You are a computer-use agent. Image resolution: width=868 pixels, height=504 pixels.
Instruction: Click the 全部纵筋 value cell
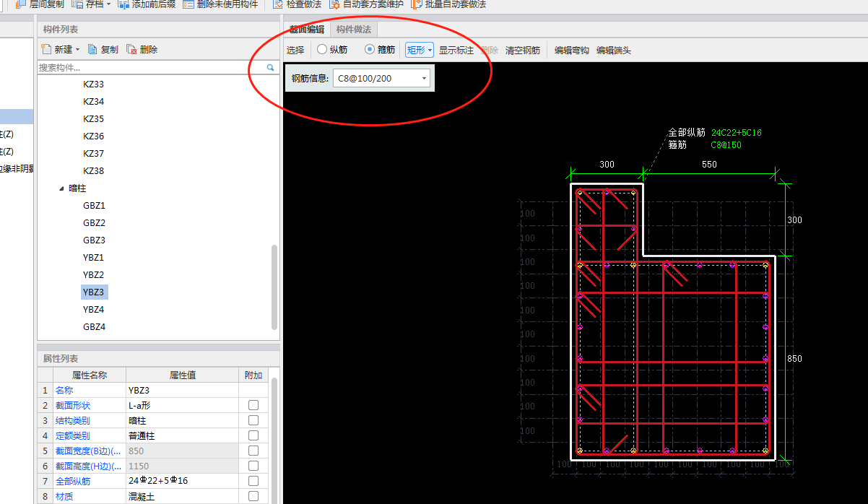(182, 481)
